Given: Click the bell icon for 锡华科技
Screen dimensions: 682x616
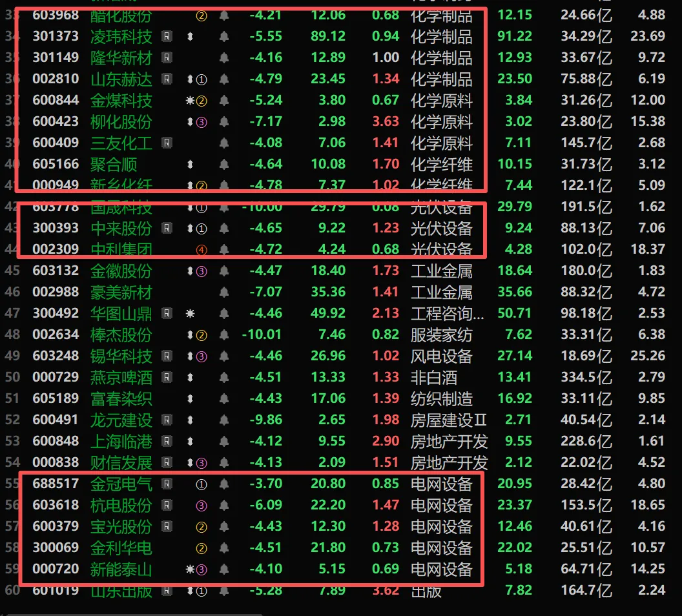Looking at the screenshot, I should (x=224, y=356).
